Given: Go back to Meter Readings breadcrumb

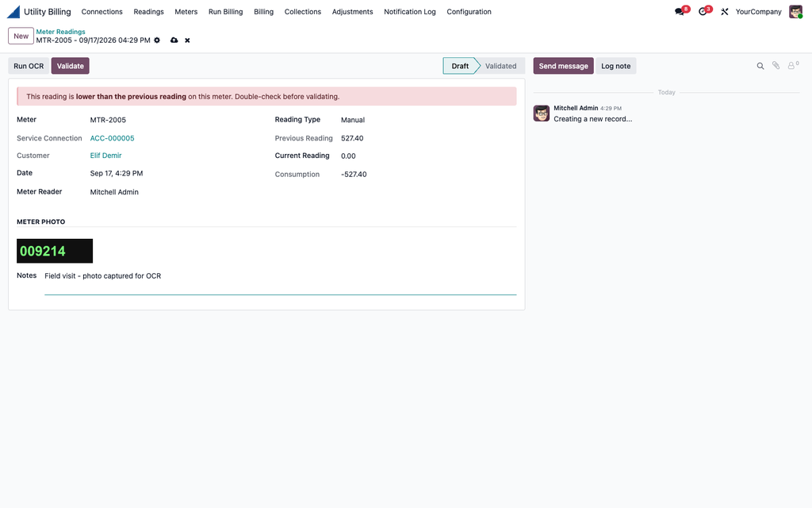Looking at the screenshot, I should pos(60,32).
